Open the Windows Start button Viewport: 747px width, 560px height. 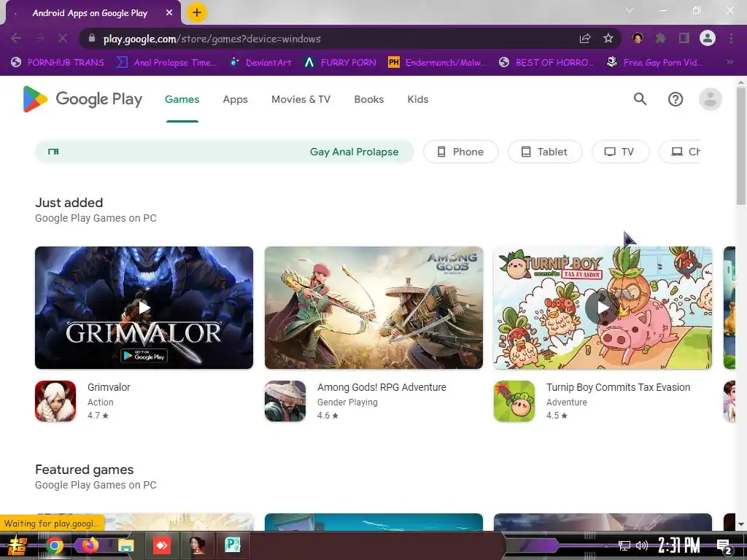click(x=18, y=545)
